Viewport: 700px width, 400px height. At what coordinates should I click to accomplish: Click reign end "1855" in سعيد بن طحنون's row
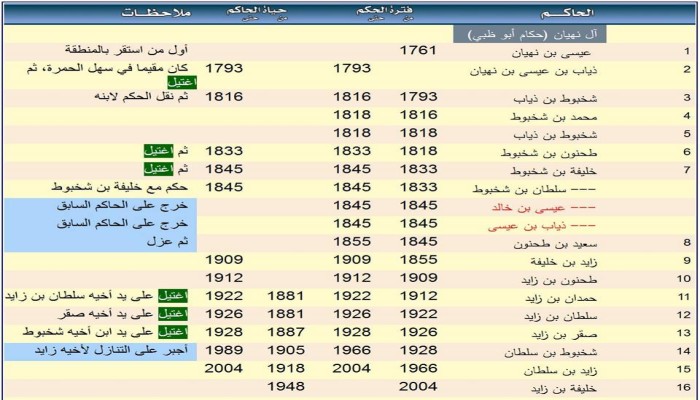(352, 242)
